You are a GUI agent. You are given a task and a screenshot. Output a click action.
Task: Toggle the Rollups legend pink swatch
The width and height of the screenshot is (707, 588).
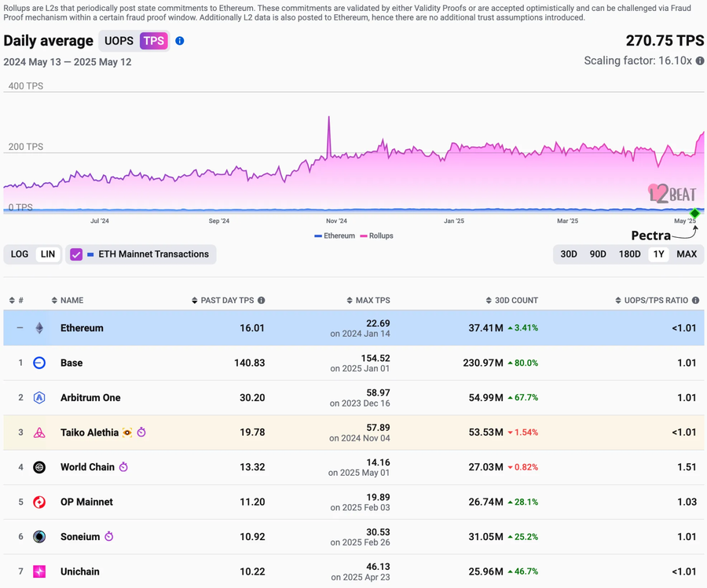pos(364,236)
